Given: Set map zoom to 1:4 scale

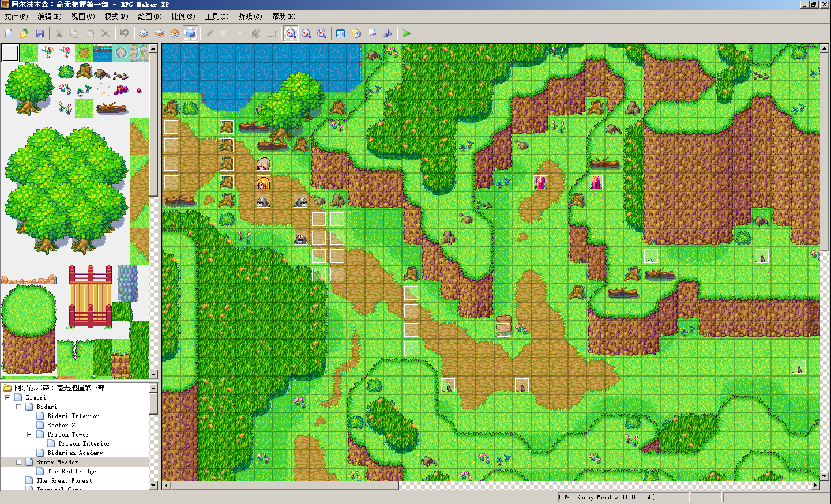Looking at the screenshot, I should coord(322,33).
